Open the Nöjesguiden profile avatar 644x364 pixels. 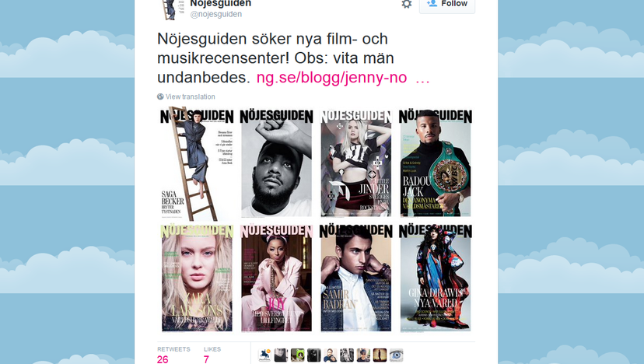pyautogui.click(x=170, y=10)
